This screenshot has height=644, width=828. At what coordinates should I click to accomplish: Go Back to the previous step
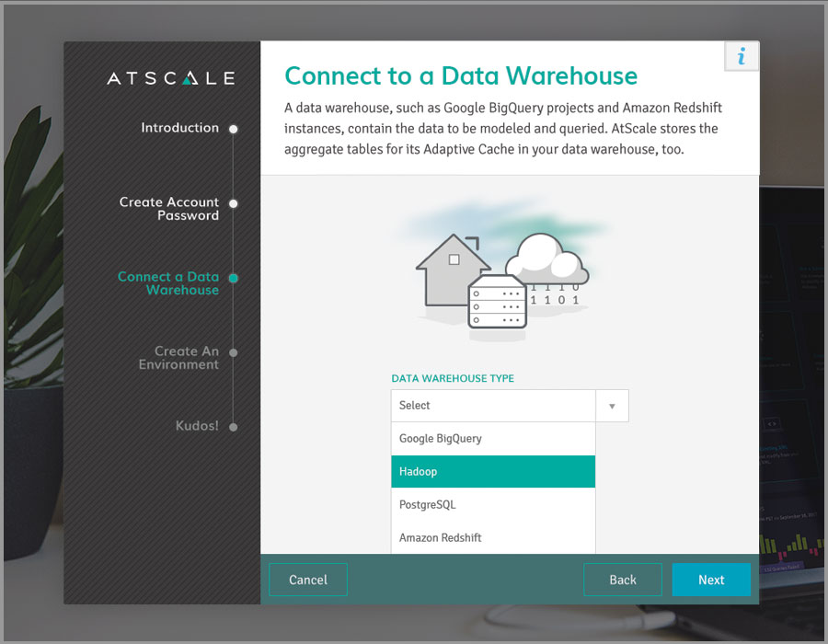[623, 580]
